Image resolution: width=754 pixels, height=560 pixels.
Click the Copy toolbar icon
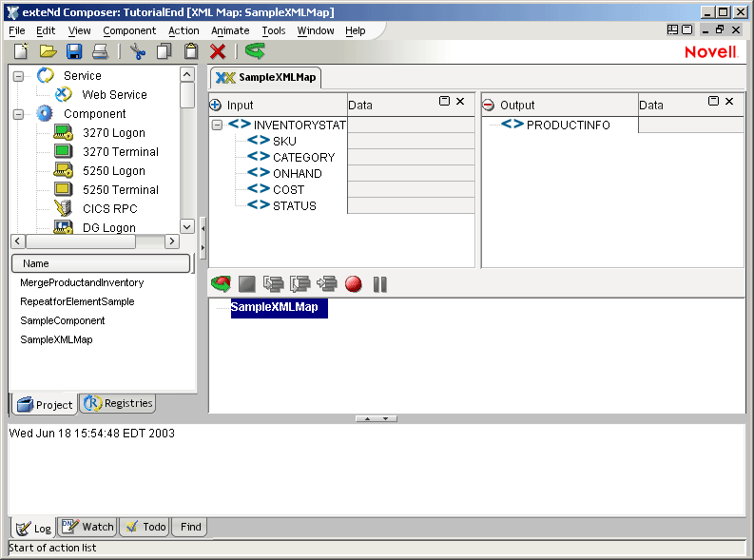[164, 51]
